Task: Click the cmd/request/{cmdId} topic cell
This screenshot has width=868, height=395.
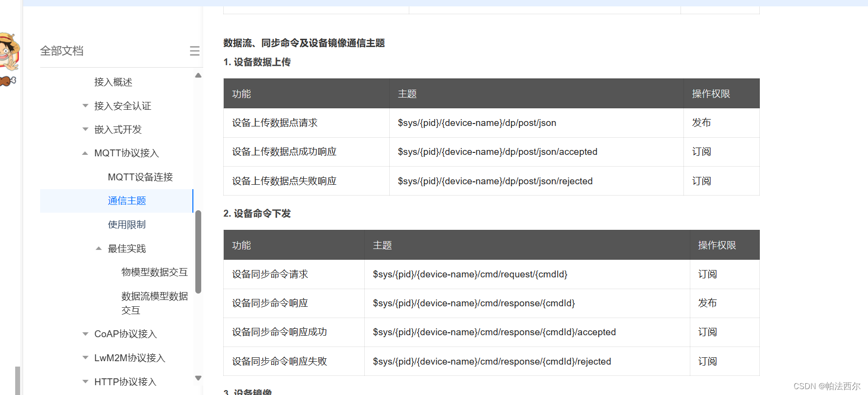Action: coord(527,274)
